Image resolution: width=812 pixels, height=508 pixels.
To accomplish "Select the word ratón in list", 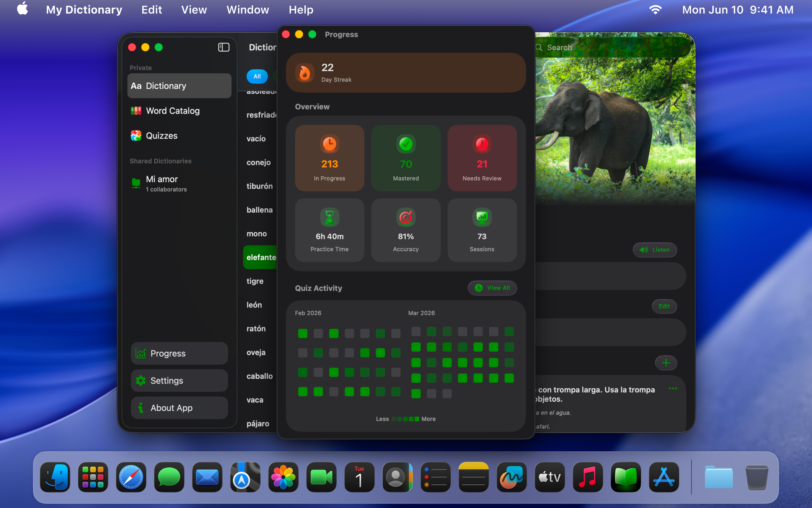I will (256, 329).
